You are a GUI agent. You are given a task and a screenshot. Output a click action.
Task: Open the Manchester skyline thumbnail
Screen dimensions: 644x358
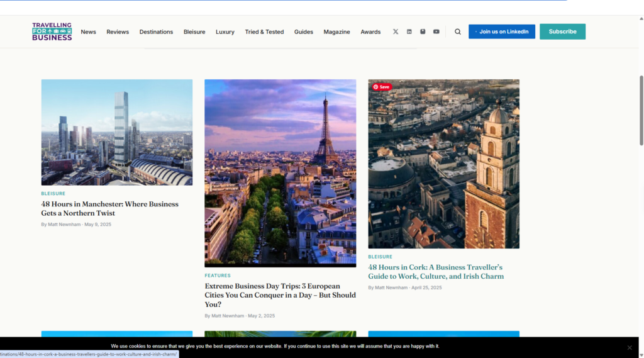116,132
